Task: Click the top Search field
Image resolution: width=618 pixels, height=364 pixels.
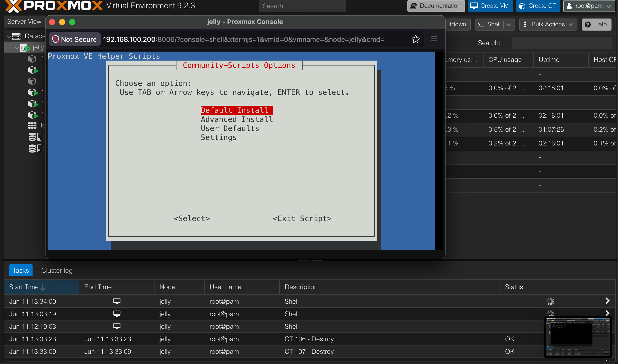Action: click(302, 6)
